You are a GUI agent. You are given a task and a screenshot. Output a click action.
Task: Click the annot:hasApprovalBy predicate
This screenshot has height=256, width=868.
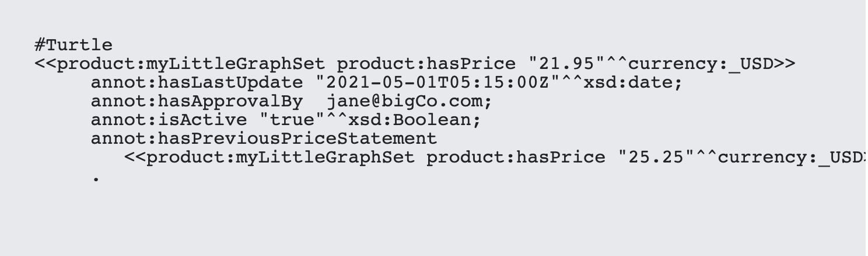(x=197, y=101)
